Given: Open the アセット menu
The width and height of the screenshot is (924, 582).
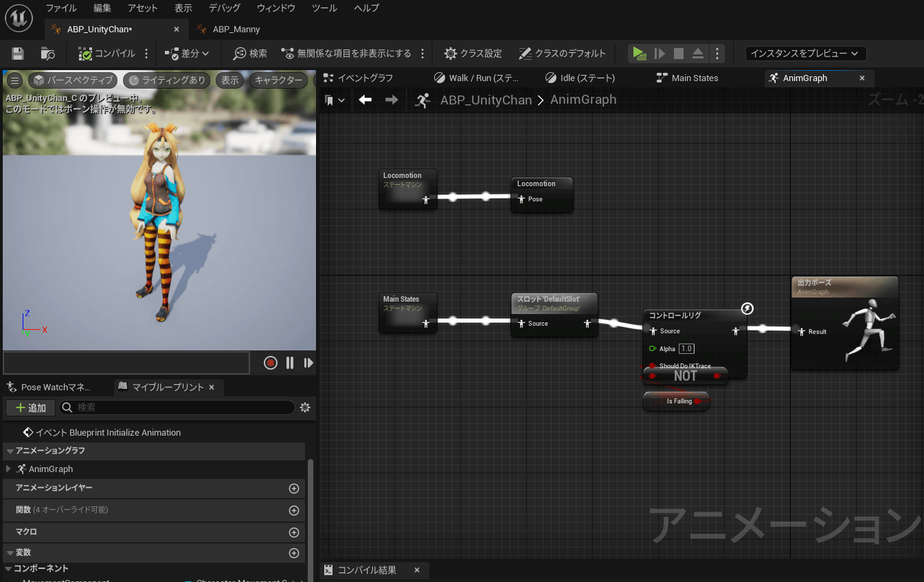Looking at the screenshot, I should (143, 8).
